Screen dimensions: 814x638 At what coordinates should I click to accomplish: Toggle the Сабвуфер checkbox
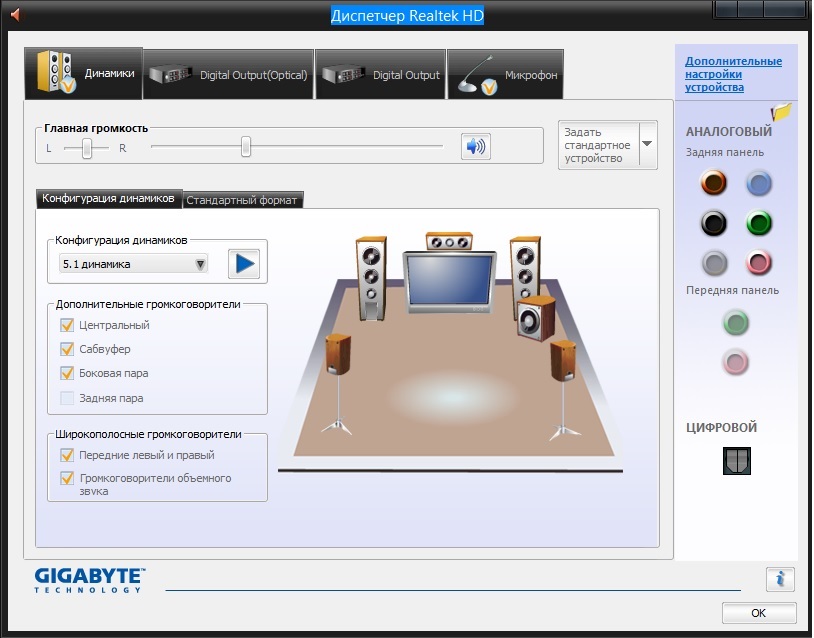[67, 349]
